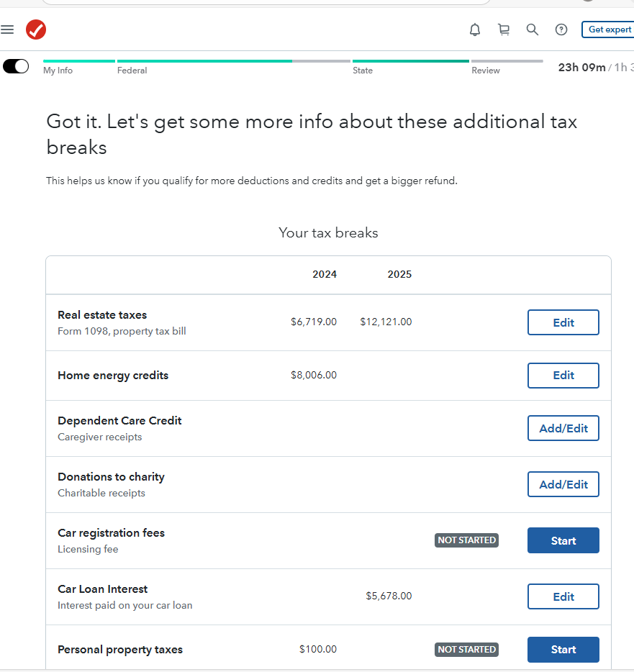Go to the Review step
Image resolution: width=634 pixels, height=672 pixels.
click(486, 71)
